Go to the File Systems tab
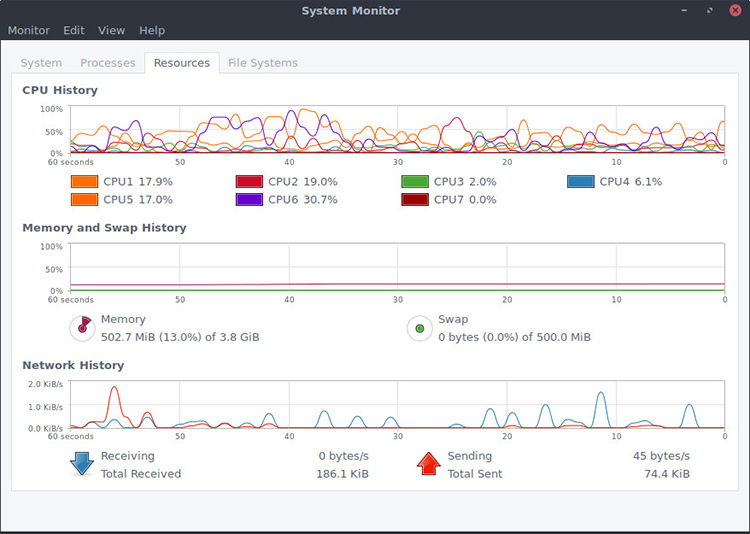Screen dimensions: 750x534 click(x=263, y=63)
